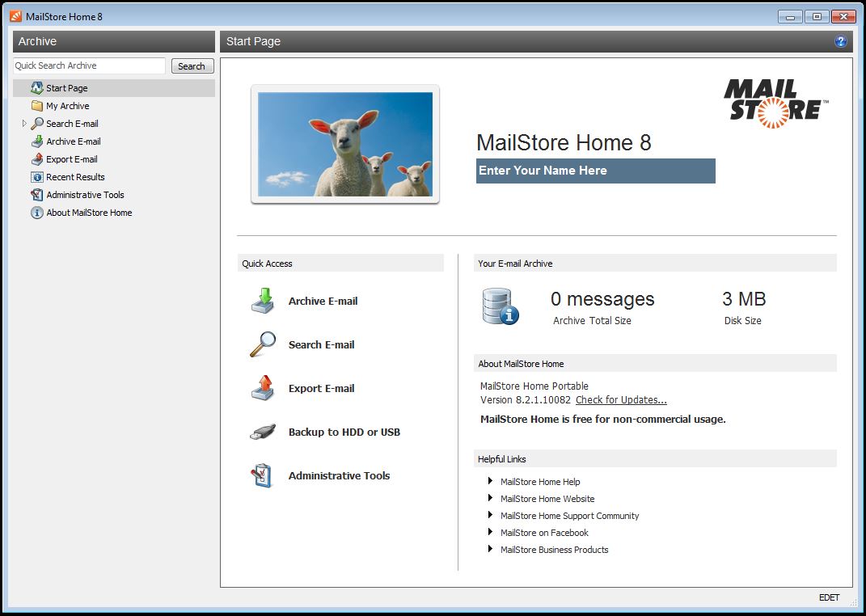Open Recent Results in the sidebar
Screen dimensions: 866x616
click(75, 177)
